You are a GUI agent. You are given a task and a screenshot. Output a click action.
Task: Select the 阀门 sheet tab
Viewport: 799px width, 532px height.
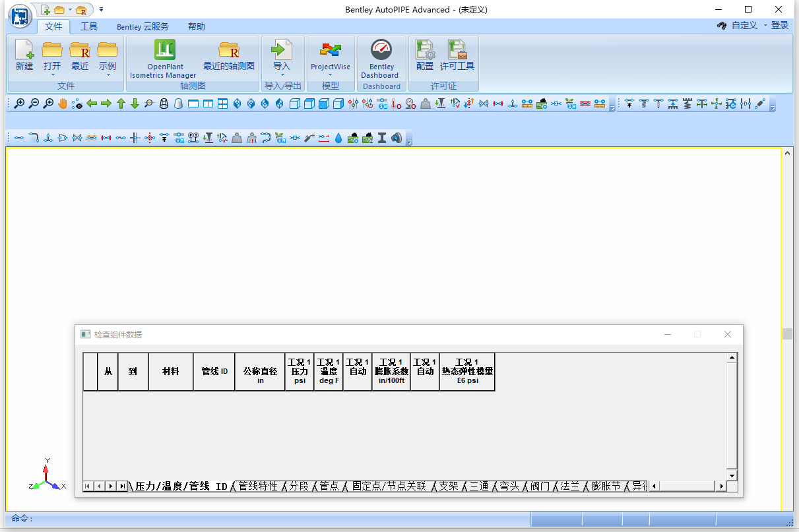pos(540,487)
